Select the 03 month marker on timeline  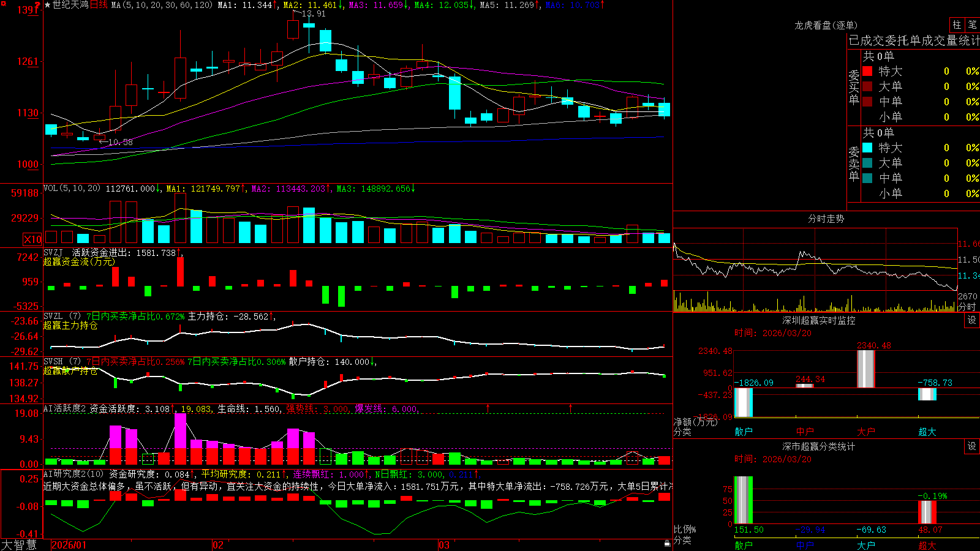click(444, 545)
